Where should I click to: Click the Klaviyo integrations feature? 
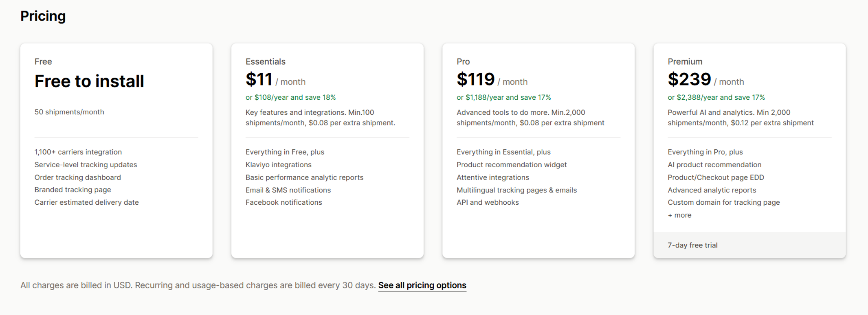(278, 165)
